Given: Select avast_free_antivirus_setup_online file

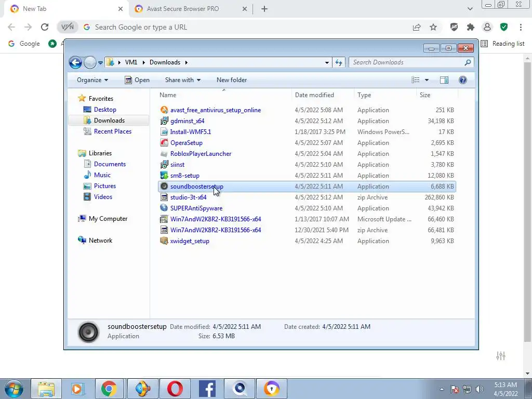Looking at the screenshot, I should [216, 110].
